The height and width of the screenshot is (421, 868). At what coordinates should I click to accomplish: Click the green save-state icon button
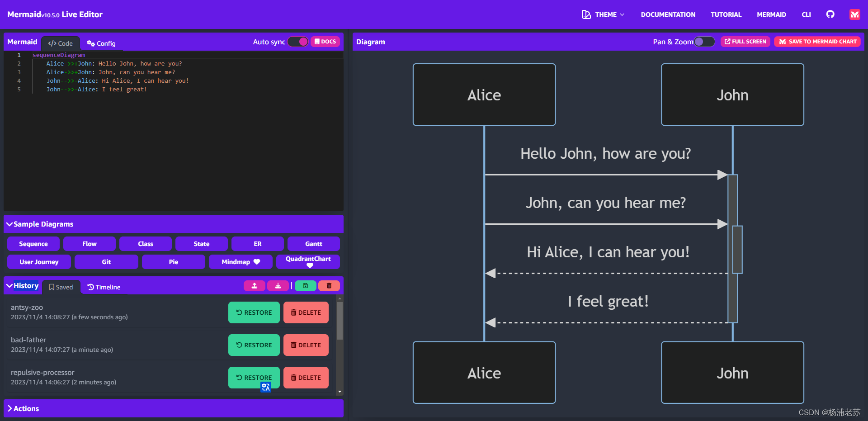306,286
